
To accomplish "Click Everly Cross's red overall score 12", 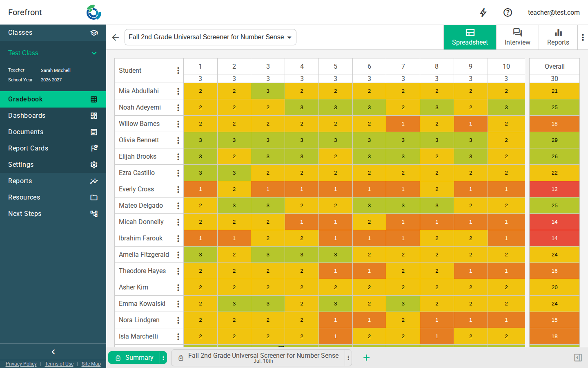I will tap(555, 189).
